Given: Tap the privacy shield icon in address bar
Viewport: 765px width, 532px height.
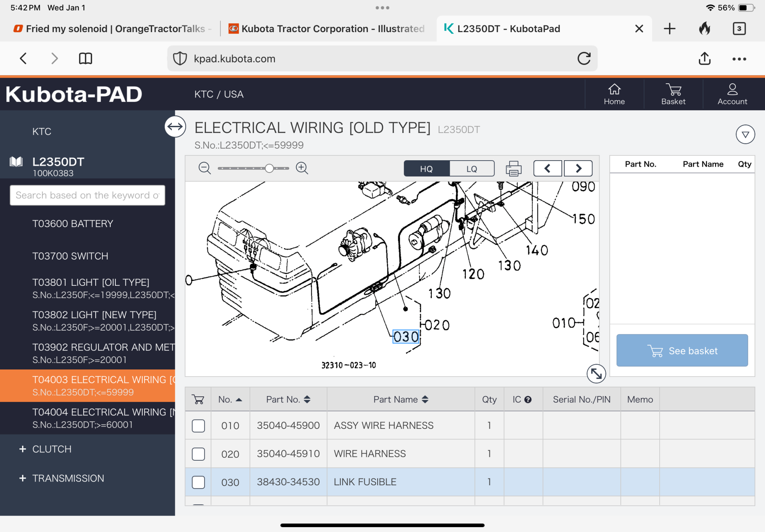Looking at the screenshot, I should pos(180,59).
